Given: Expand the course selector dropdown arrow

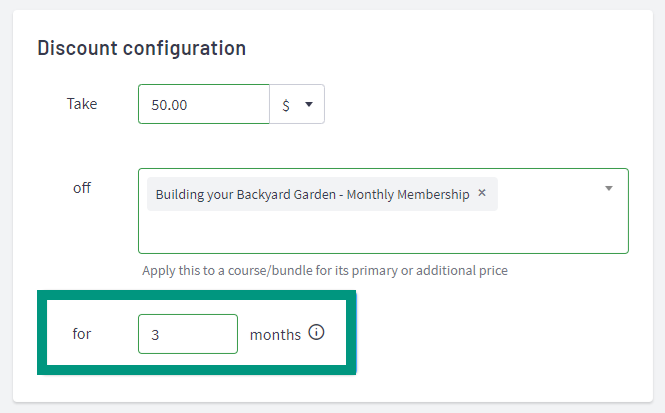Looking at the screenshot, I should pos(609,188).
